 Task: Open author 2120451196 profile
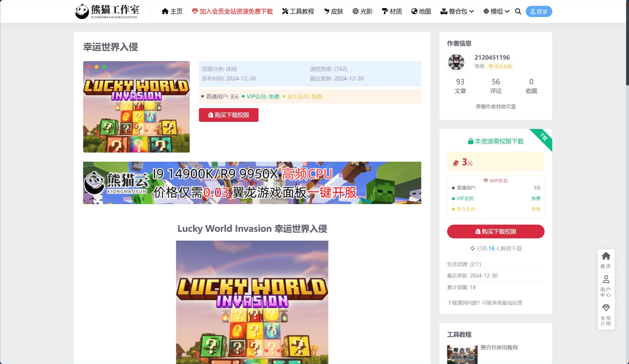(x=492, y=57)
